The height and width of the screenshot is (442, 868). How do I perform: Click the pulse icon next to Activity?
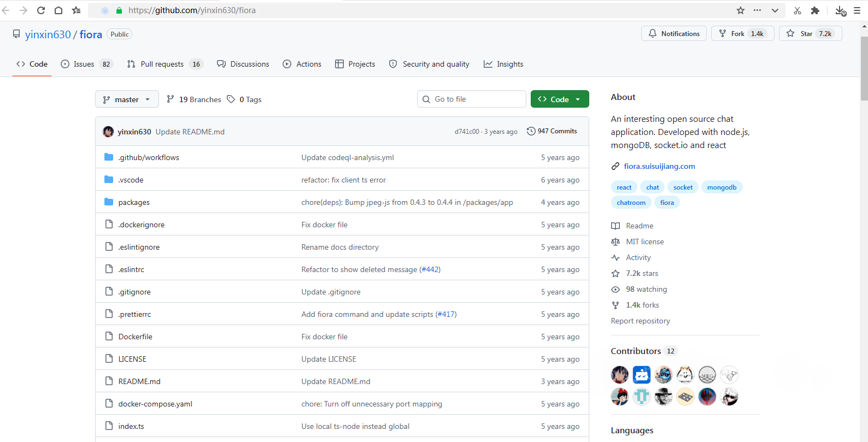[615, 257]
